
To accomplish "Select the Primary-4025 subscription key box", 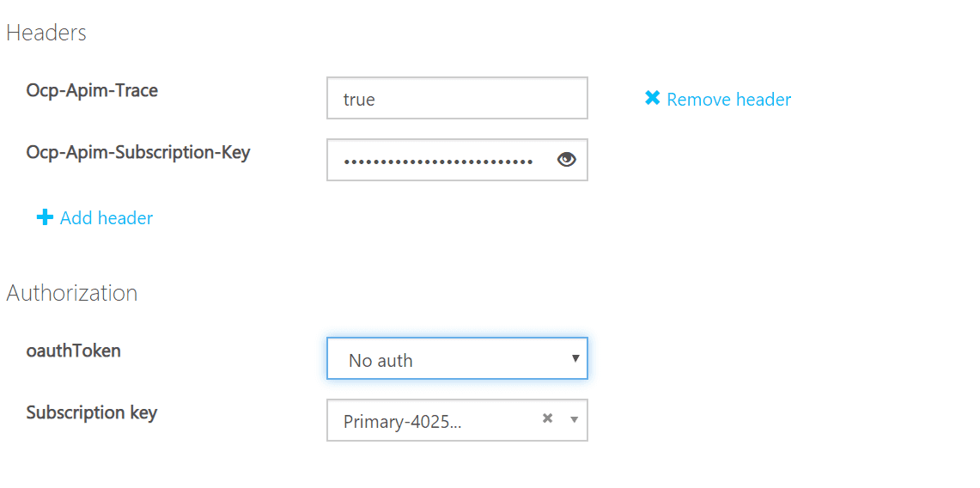I will (457, 420).
